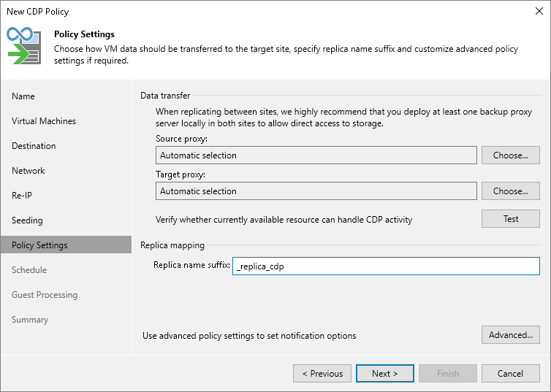The width and height of the screenshot is (551, 392).
Task: Go to the Seeding step
Action: click(x=27, y=220)
